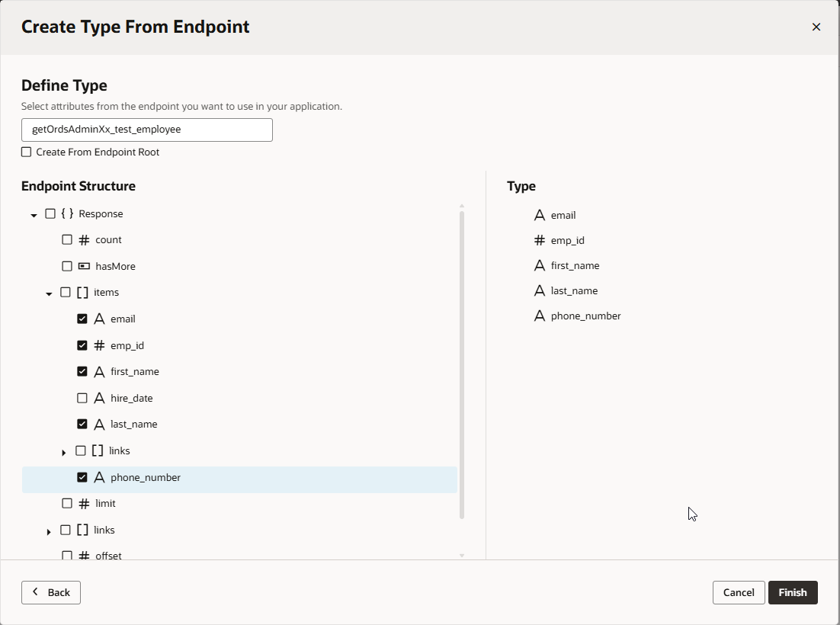The height and width of the screenshot is (625, 840).
Task: Collapse the Response tree node
Action: tap(34, 215)
